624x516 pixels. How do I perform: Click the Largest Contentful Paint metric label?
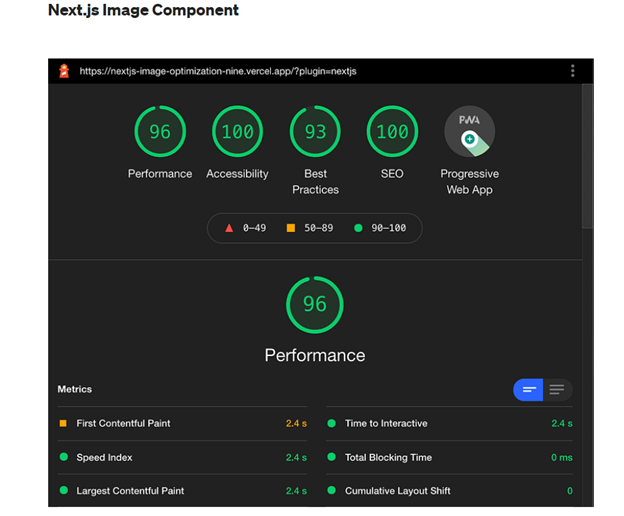pos(130,491)
